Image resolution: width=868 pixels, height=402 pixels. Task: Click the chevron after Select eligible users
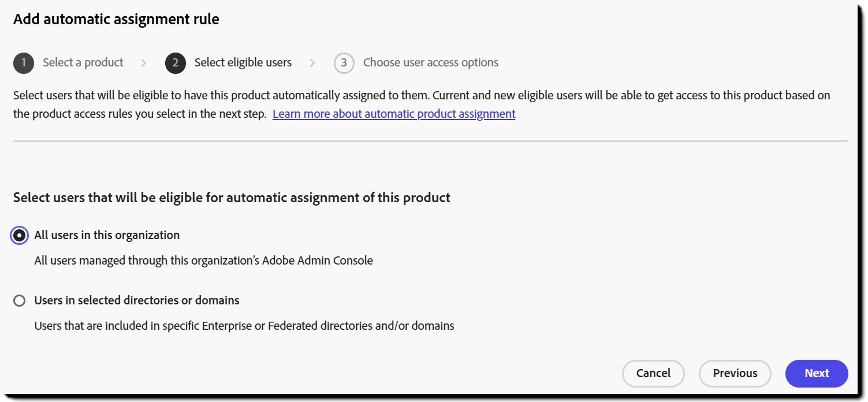[312, 63]
